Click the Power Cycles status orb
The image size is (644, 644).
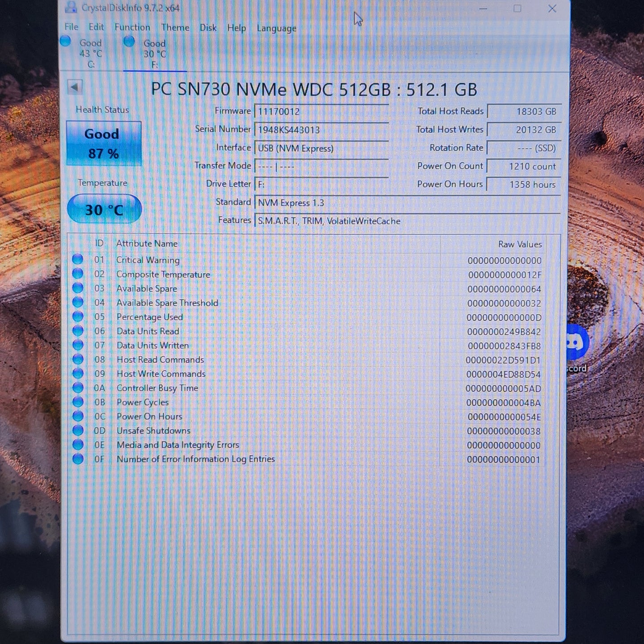(78, 402)
